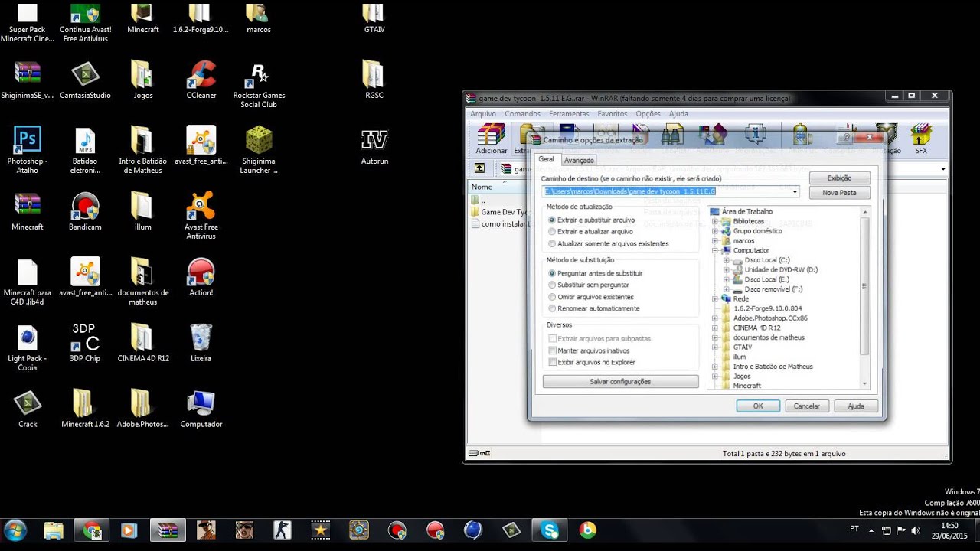Click the OK button

[x=758, y=406]
